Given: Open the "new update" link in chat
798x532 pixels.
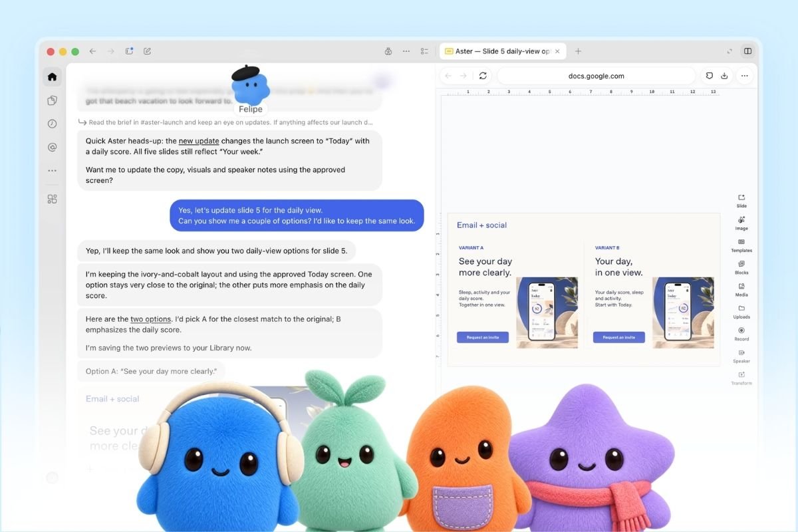Looking at the screenshot, I should [x=199, y=141].
